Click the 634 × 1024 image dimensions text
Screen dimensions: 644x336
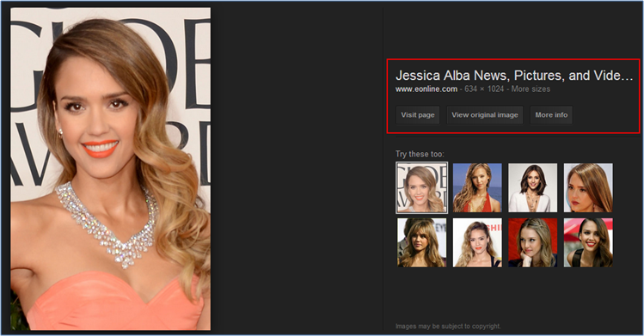coord(484,89)
